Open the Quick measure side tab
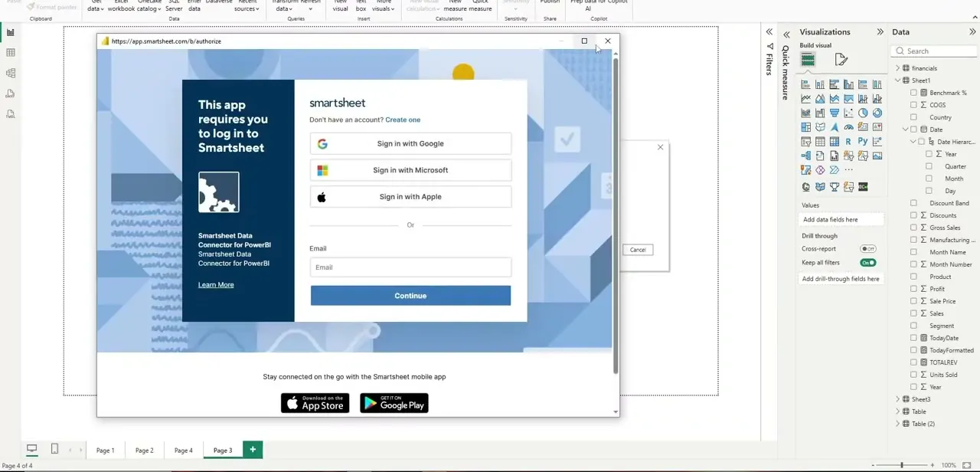 tap(786, 73)
